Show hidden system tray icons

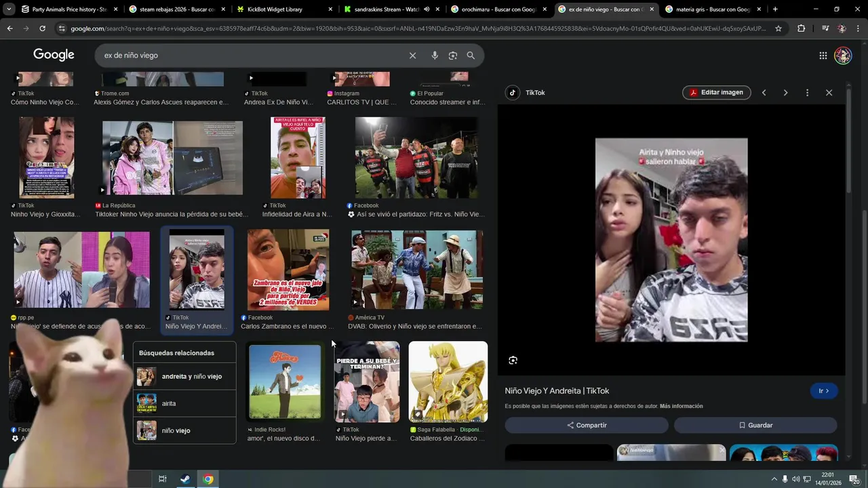pyautogui.click(x=774, y=479)
